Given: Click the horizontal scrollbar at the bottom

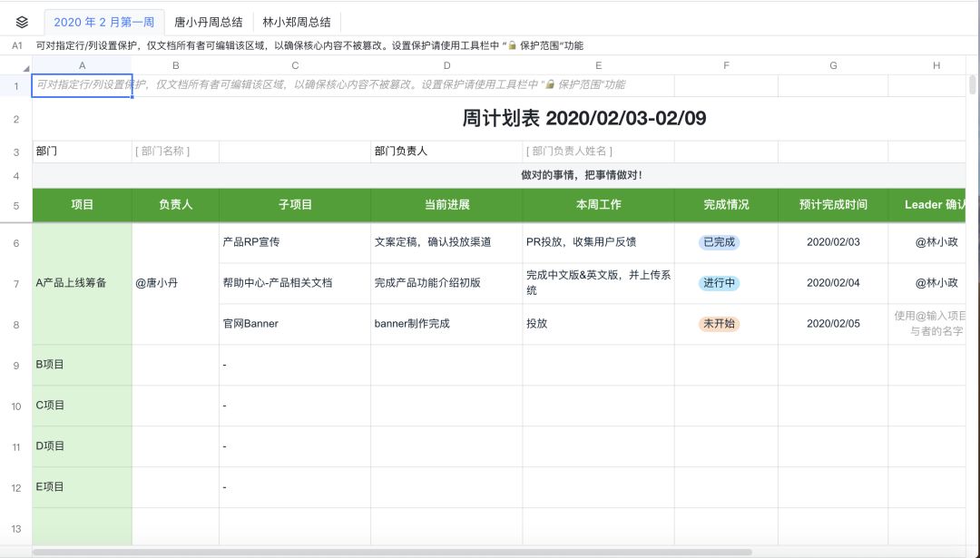Looking at the screenshot, I should tap(390, 552).
